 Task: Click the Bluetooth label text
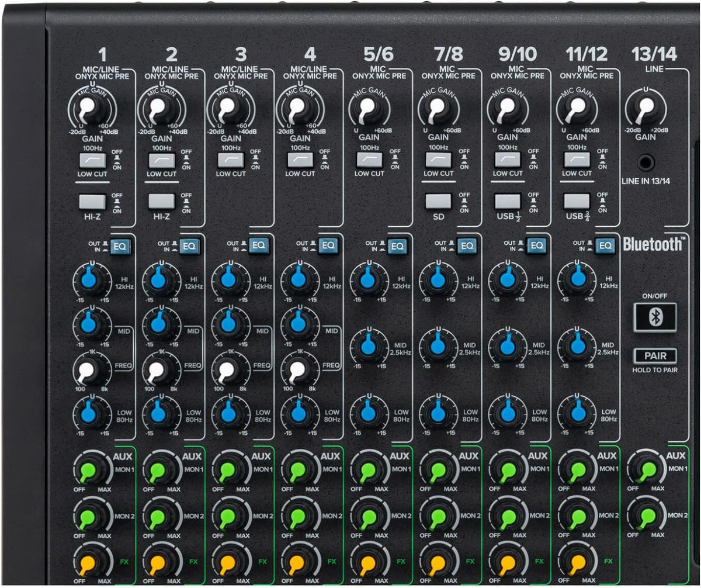pyautogui.click(x=653, y=244)
